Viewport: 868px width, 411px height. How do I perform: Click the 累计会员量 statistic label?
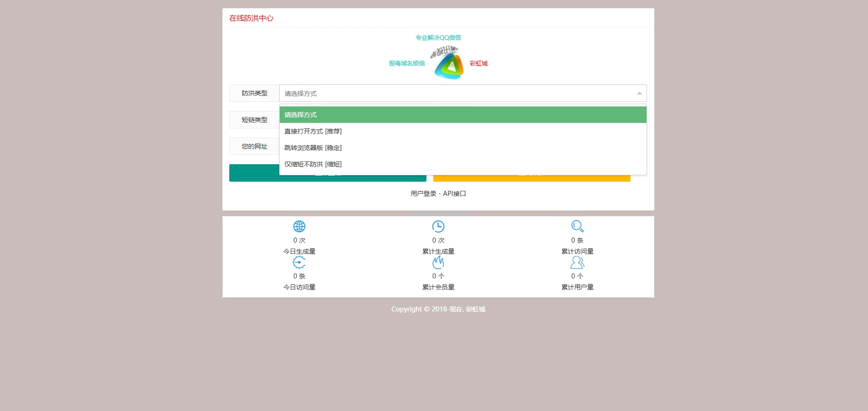pos(438,287)
